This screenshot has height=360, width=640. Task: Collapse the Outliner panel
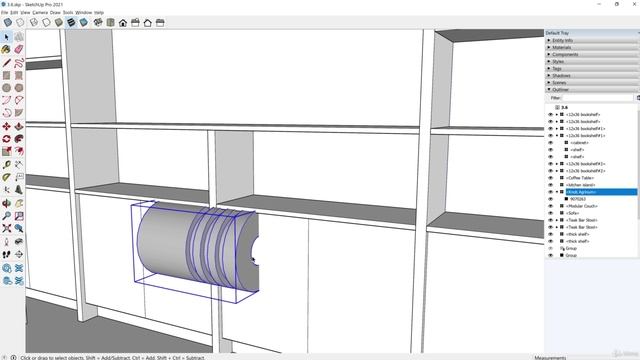pos(592,89)
